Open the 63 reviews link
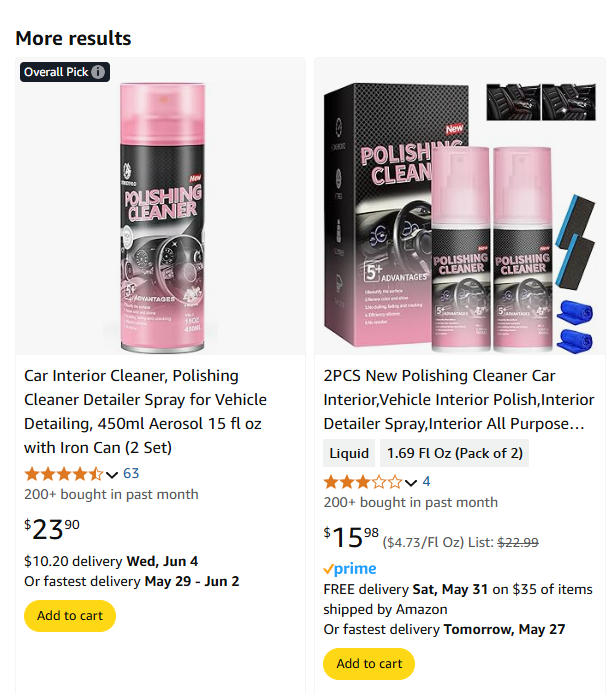607x694 pixels. coord(131,474)
